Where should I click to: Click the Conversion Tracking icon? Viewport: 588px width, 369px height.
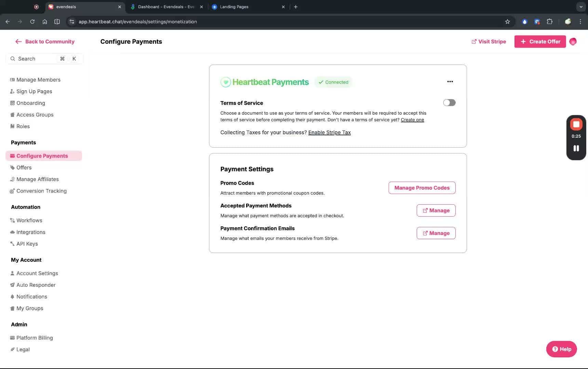click(12, 191)
